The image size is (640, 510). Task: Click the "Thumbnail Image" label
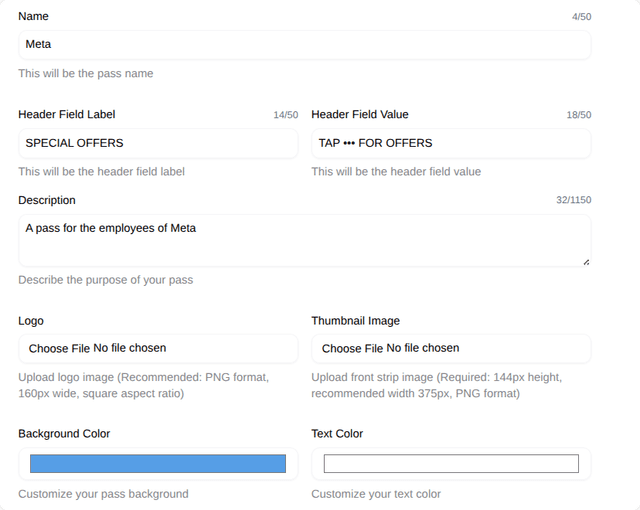355,321
